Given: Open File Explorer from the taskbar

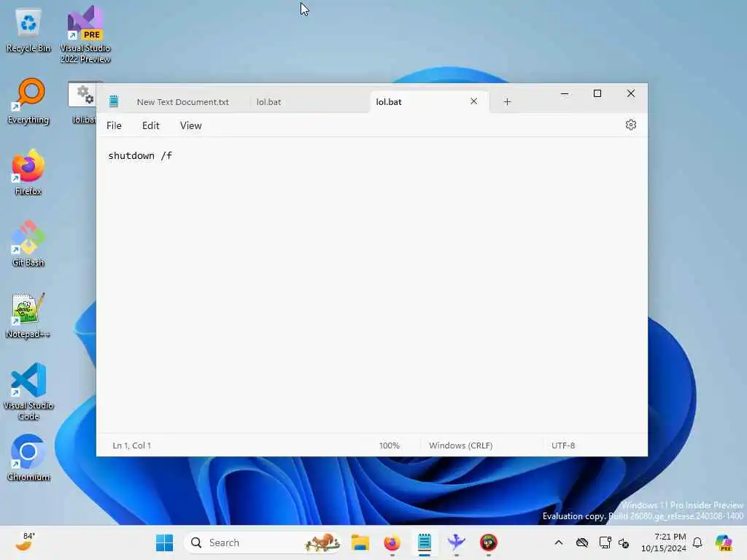Looking at the screenshot, I should pyautogui.click(x=360, y=542).
